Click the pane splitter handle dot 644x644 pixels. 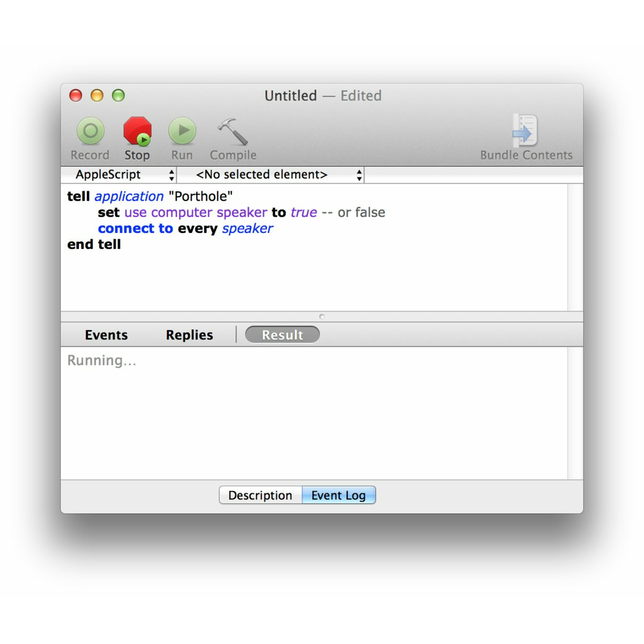[322, 316]
